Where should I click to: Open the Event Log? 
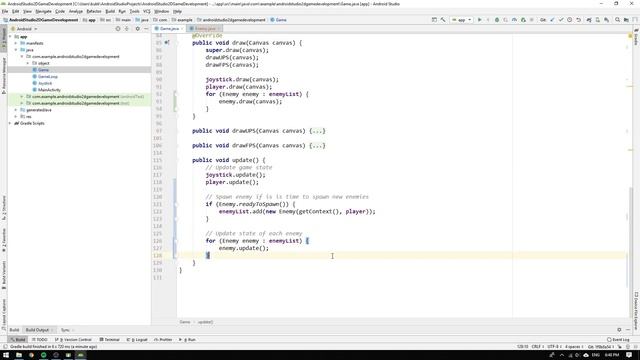point(618,340)
